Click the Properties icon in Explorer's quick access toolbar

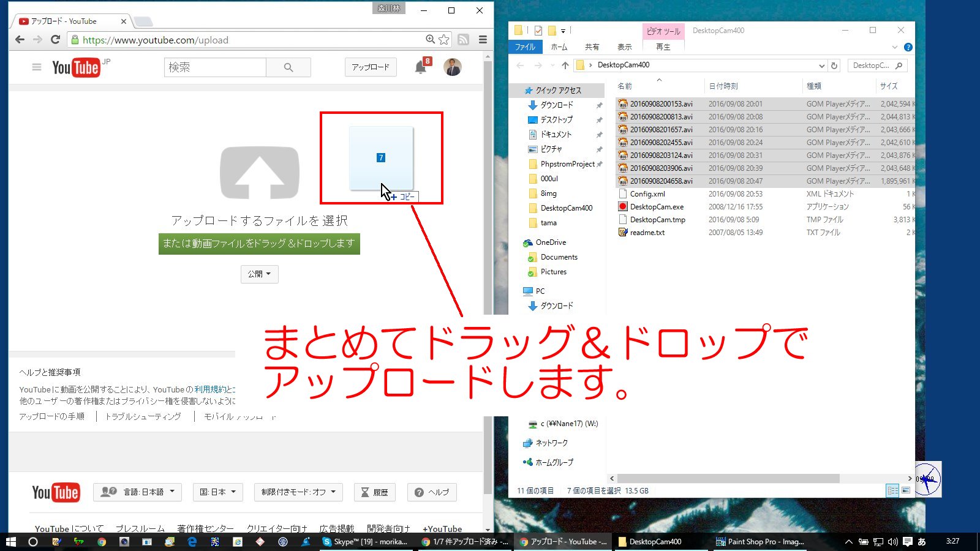[538, 30]
